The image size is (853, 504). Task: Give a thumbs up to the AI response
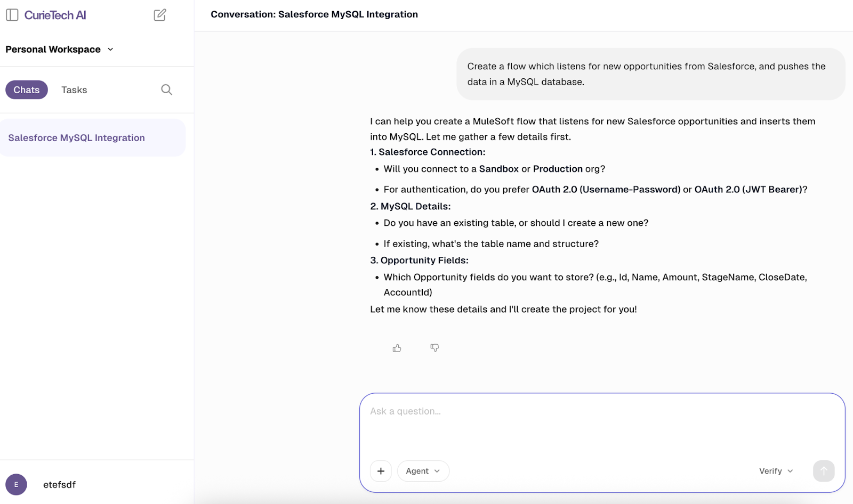tap(397, 348)
